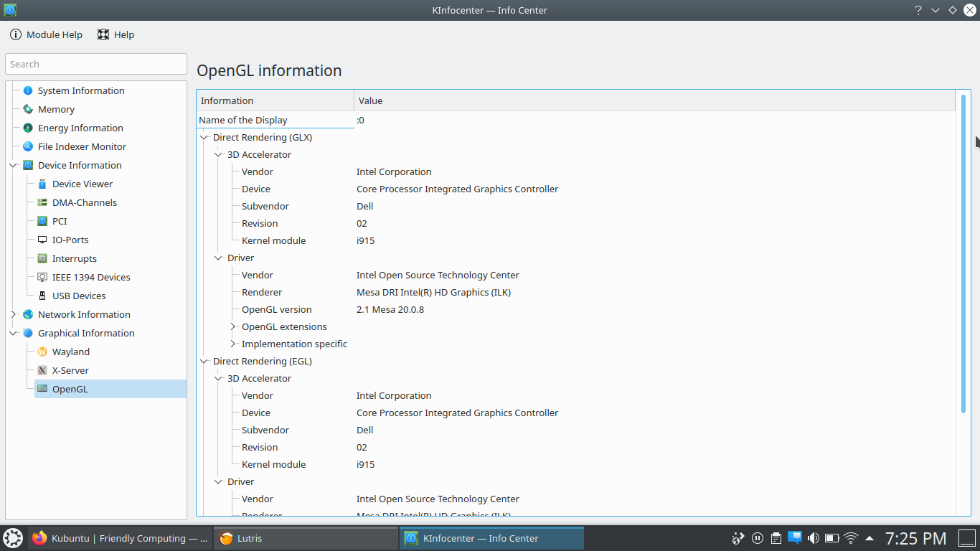Collapse the Direct Rendering (GLX) section
The height and width of the screenshot is (551, 980).
pos(204,137)
